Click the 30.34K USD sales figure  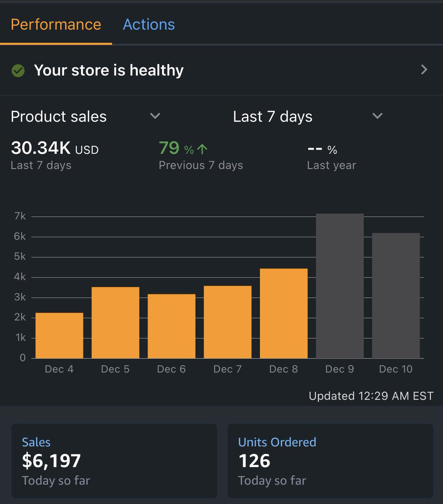(x=55, y=149)
